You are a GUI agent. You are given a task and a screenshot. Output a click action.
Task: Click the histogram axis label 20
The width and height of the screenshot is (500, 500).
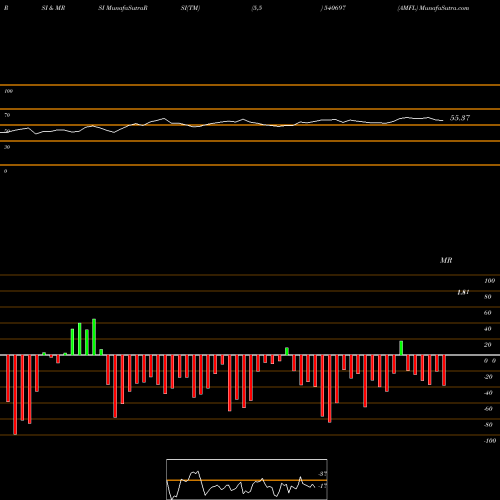pyautogui.click(x=487, y=345)
